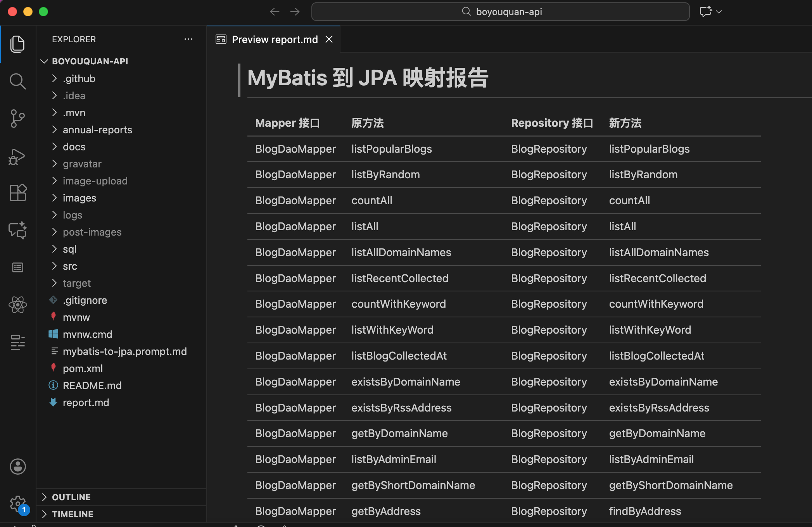The height and width of the screenshot is (527, 812).
Task: Open the TIMELINE section header
Action: [x=72, y=514]
